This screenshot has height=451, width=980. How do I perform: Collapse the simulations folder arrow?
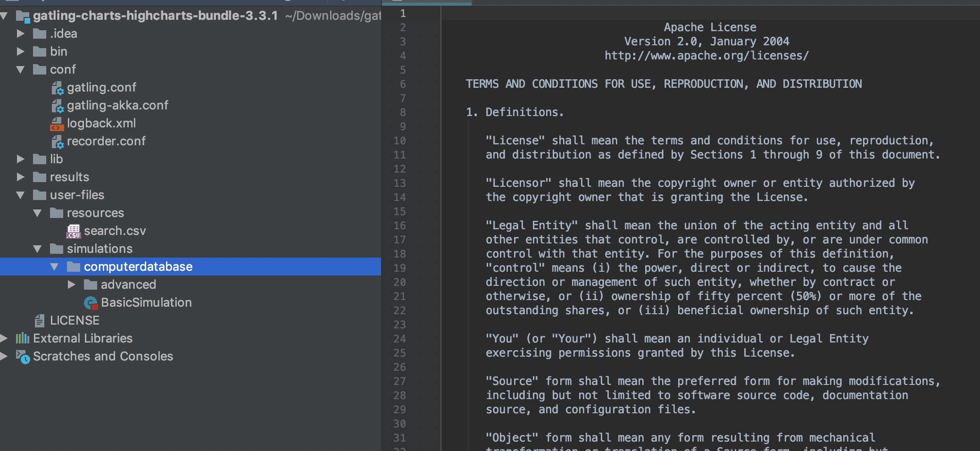click(37, 249)
